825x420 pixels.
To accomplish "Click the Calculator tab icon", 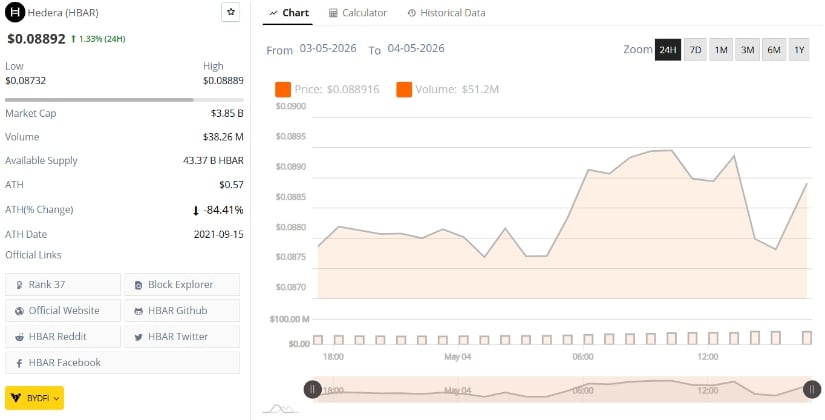I will tap(333, 13).
